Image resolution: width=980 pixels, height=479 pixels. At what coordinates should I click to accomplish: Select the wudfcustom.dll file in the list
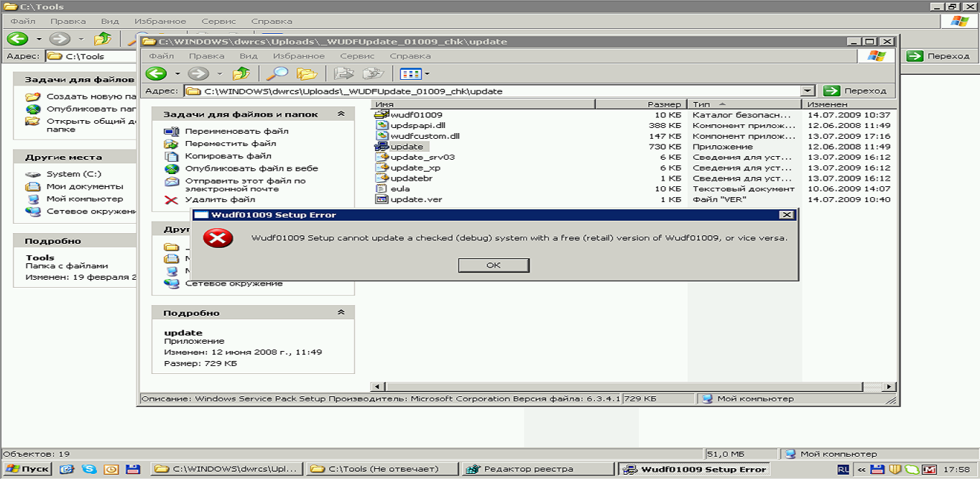coord(424,136)
